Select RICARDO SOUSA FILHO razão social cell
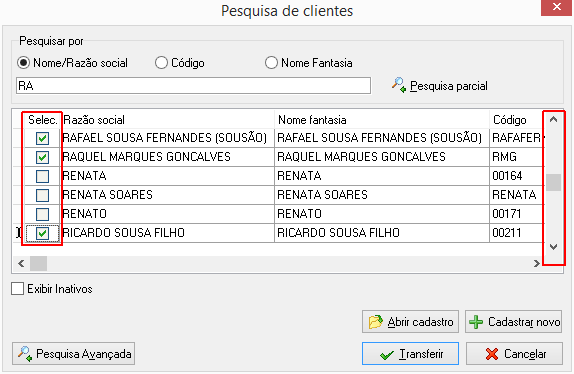574x374 pixels. pyautogui.click(x=167, y=233)
